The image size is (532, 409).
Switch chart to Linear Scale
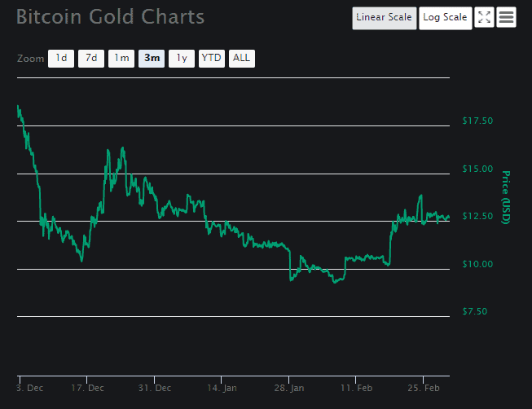pyautogui.click(x=384, y=18)
